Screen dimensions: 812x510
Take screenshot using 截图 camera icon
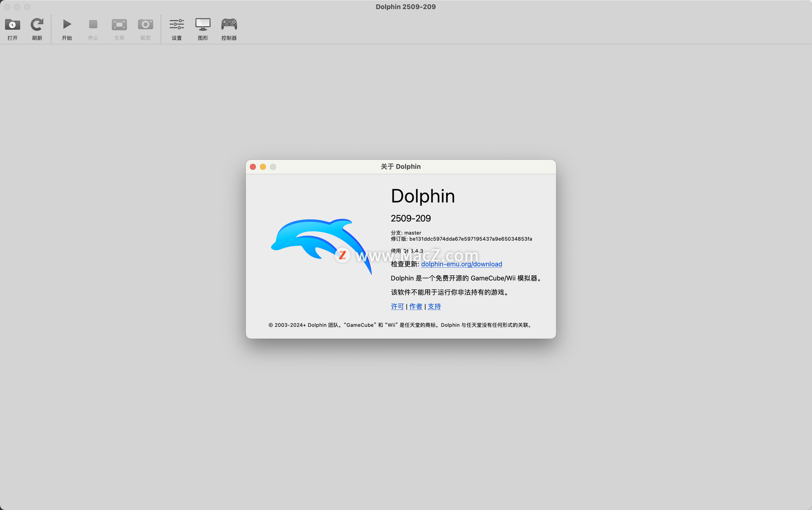[145, 25]
